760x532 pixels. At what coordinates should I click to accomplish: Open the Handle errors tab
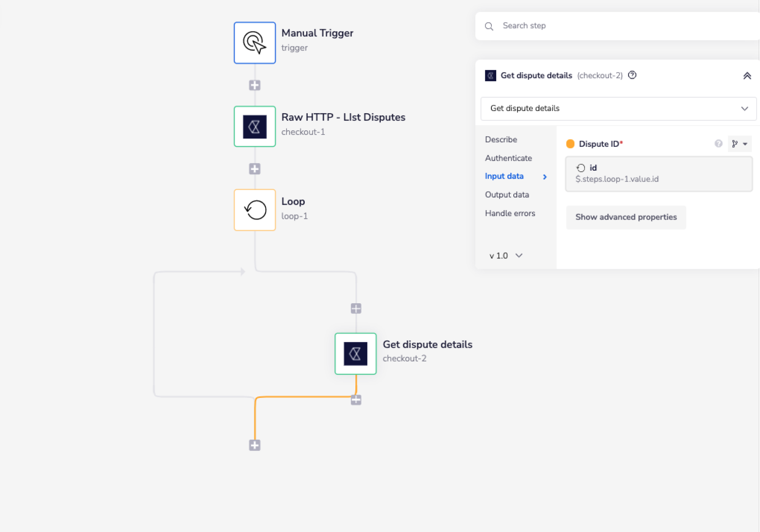pyautogui.click(x=510, y=213)
